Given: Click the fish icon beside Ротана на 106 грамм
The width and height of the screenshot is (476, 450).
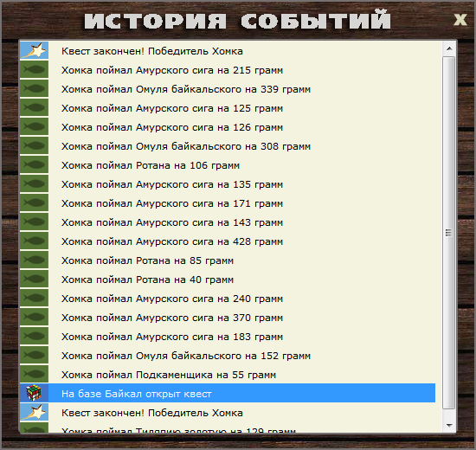Looking at the screenshot, I should (34, 165).
